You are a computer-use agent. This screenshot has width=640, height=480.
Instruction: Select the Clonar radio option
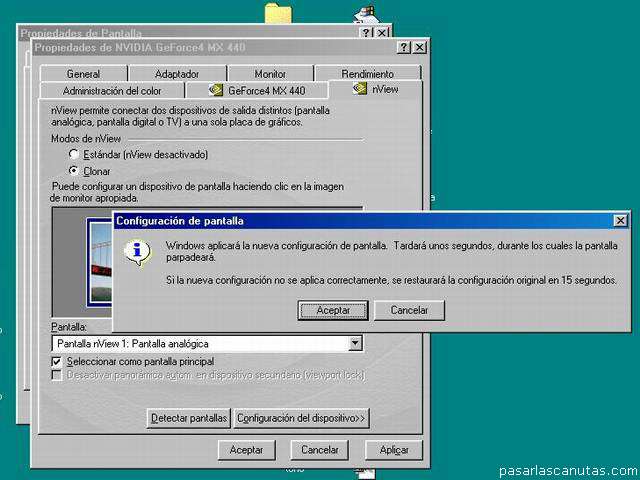click(73, 171)
